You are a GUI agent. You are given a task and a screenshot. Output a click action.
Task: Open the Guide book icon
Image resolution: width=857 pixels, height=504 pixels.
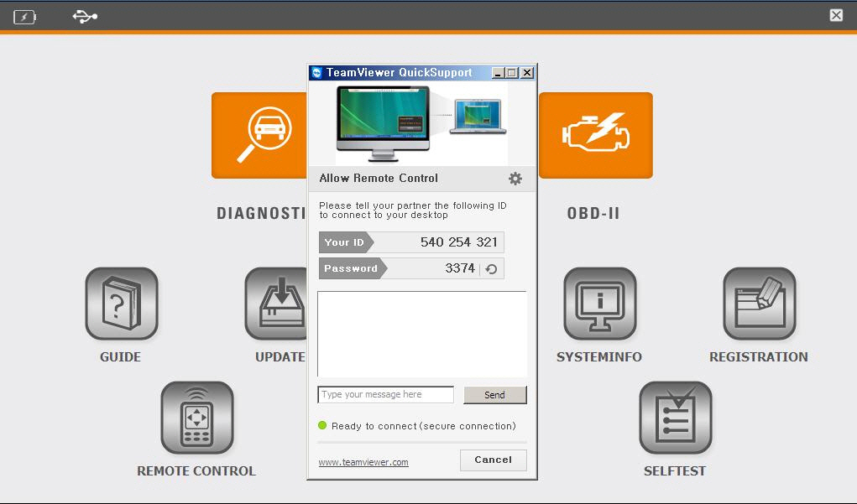click(121, 304)
